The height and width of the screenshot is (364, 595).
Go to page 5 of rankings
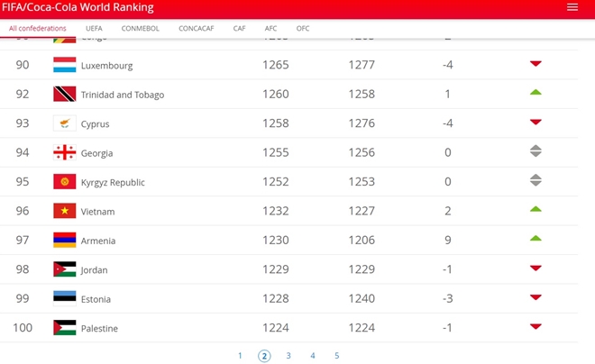click(x=336, y=356)
